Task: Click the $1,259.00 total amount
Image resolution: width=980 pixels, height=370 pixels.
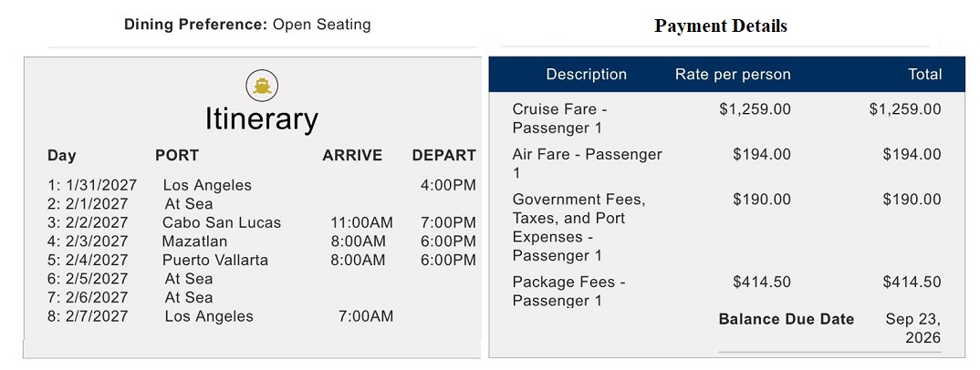Action: tap(904, 109)
